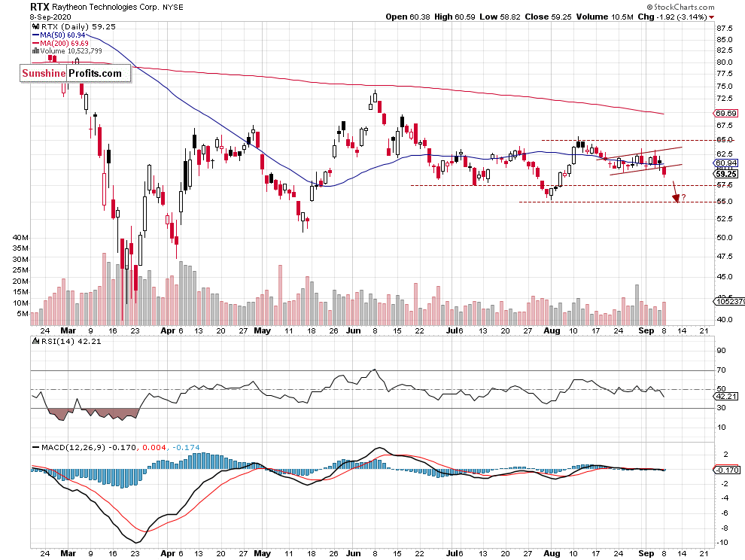745x560 pixels.
Task: Click the RSI 42.21 tag on right axis
Action: click(725, 396)
